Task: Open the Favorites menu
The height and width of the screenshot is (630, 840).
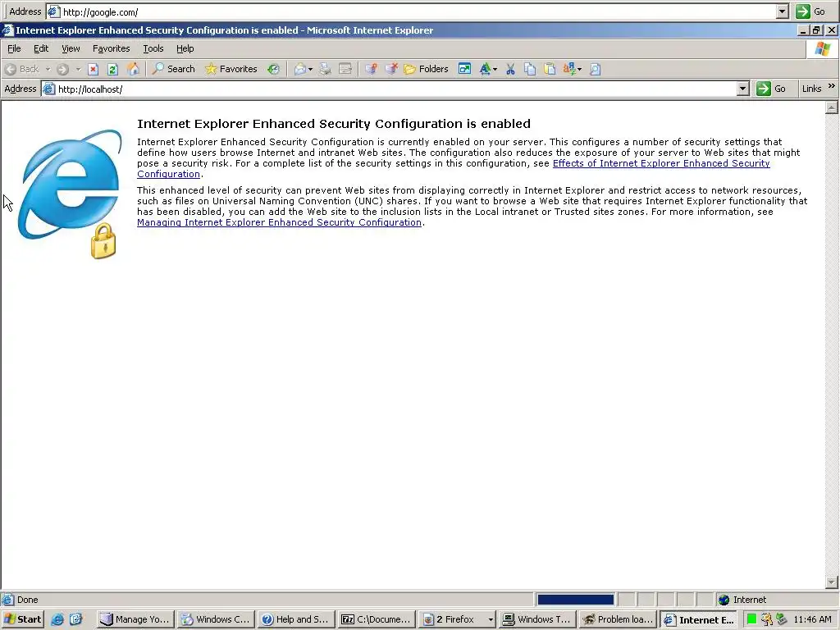Action: [112, 48]
